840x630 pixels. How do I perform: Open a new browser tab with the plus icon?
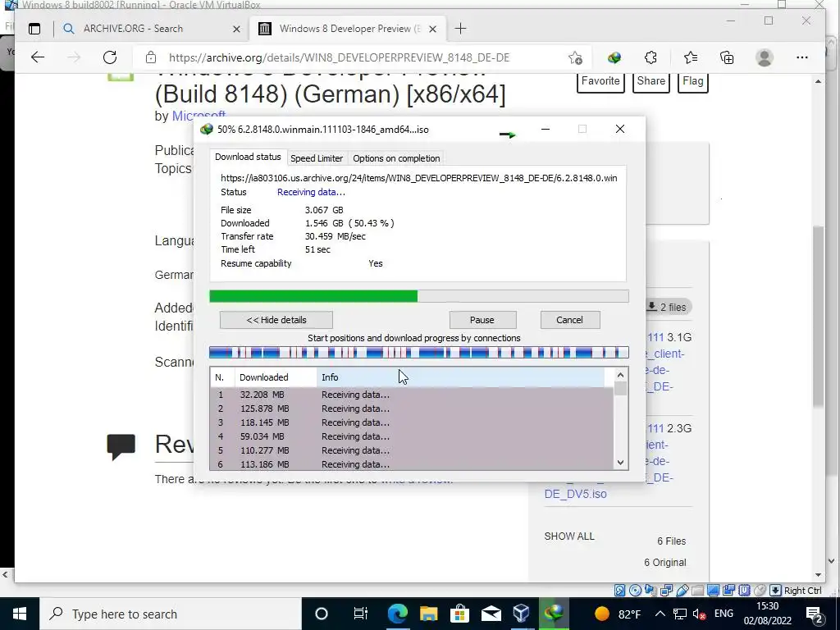[460, 29]
